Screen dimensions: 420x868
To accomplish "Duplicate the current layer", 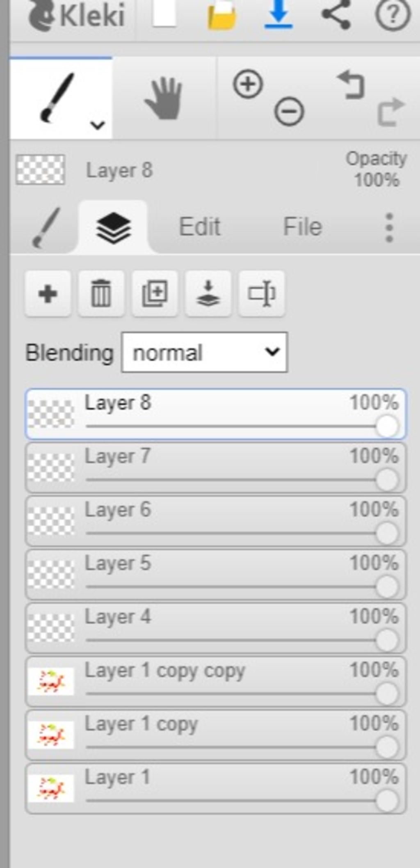I will [155, 293].
